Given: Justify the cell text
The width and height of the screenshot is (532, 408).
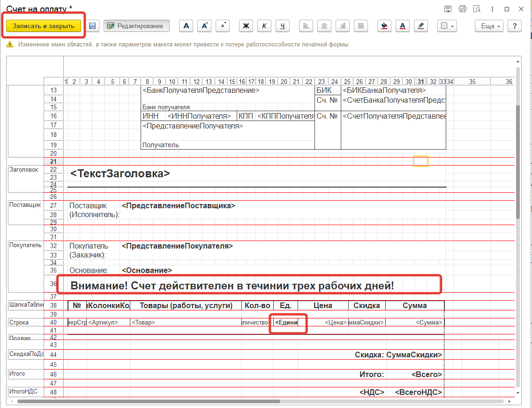Looking at the screenshot, I should pyautogui.click(x=361, y=26).
